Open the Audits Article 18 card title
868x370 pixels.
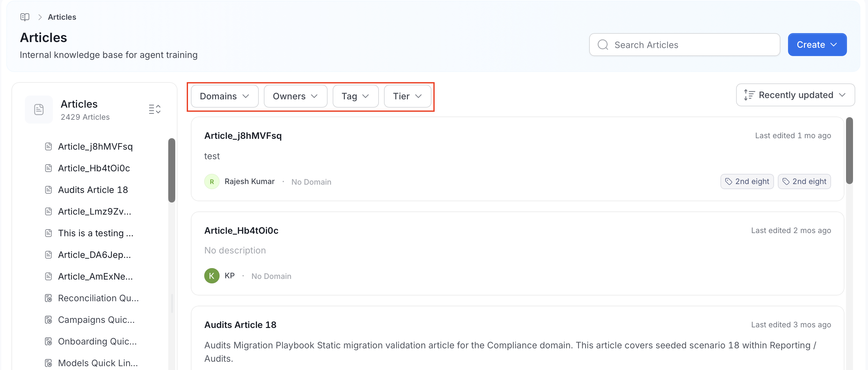pyautogui.click(x=240, y=325)
